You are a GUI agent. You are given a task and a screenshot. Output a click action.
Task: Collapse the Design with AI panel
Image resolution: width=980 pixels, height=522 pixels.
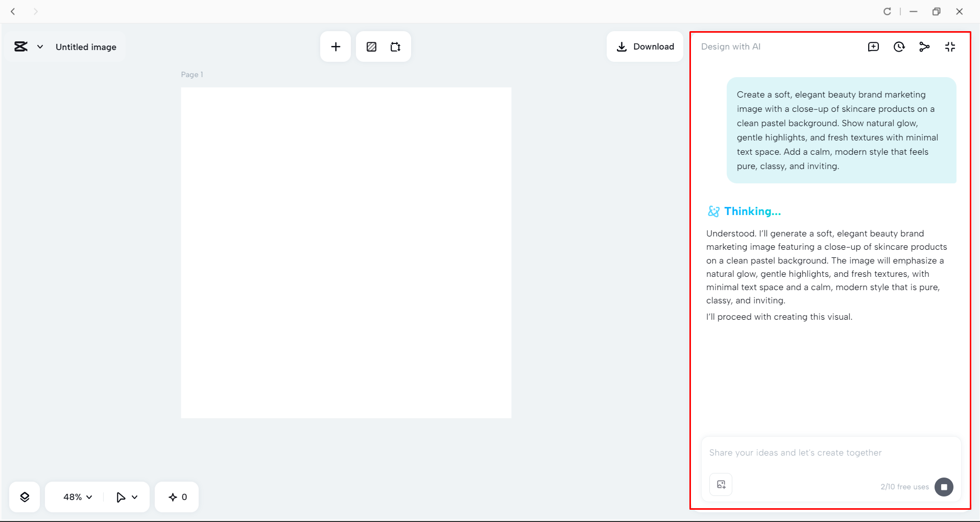coord(950,46)
